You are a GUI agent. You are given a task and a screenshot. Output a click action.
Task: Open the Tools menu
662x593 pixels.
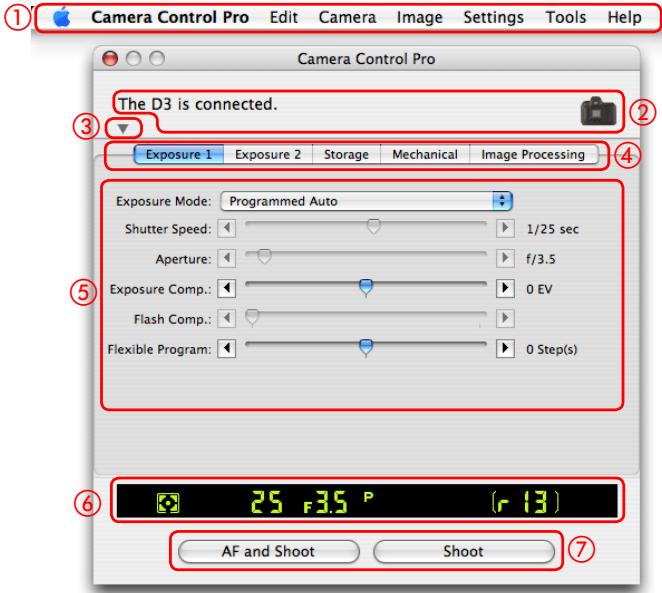point(566,17)
